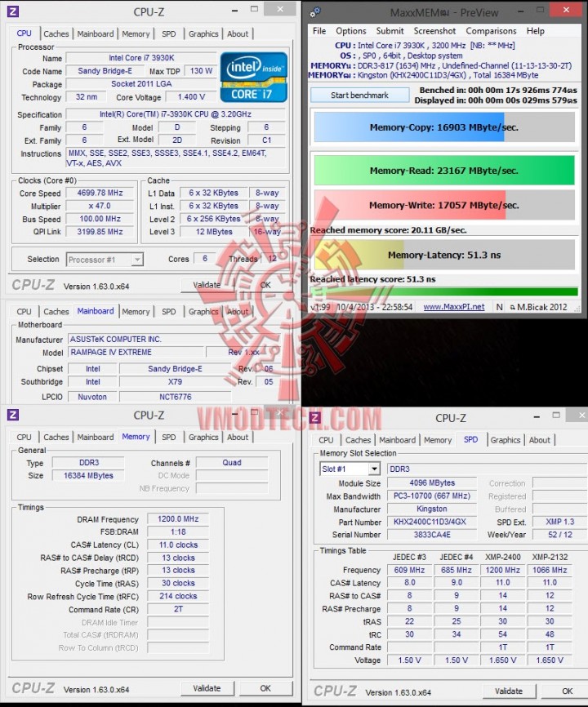Click OK in the Memory CPU-Z window
Screen dimensions: 588x707
click(x=265, y=688)
